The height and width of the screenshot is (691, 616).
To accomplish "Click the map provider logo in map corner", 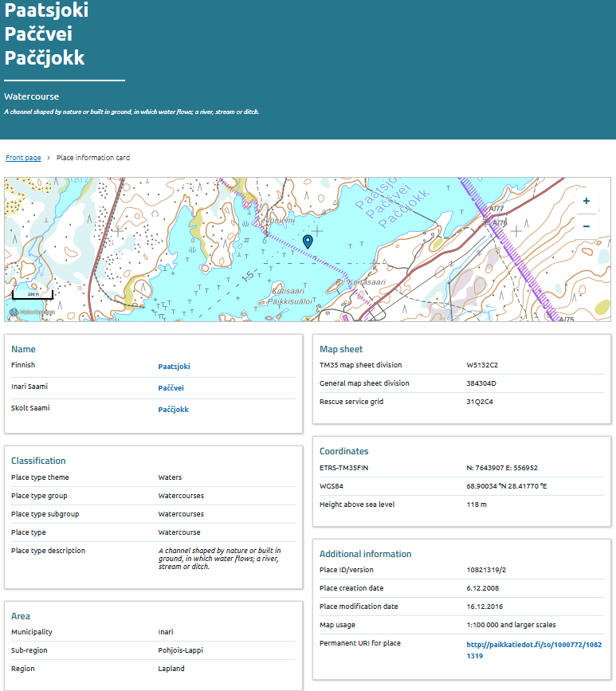I will 33,312.
